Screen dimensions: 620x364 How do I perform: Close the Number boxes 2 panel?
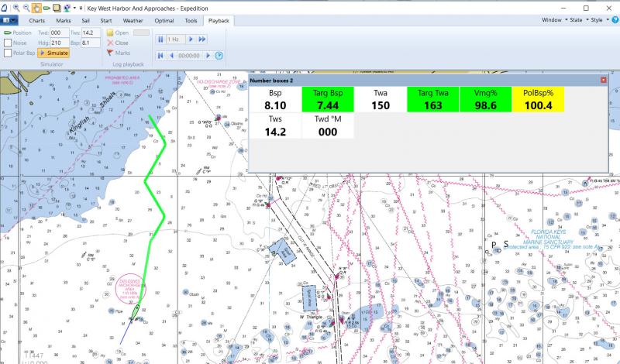coord(604,80)
